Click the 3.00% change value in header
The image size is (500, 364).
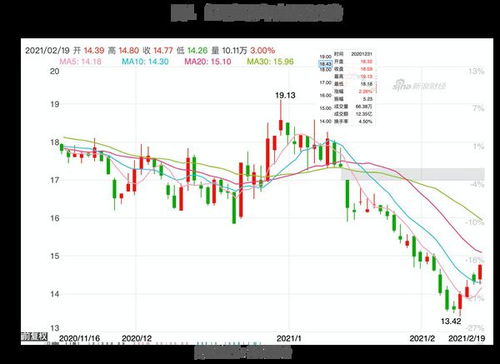pyautogui.click(x=263, y=51)
